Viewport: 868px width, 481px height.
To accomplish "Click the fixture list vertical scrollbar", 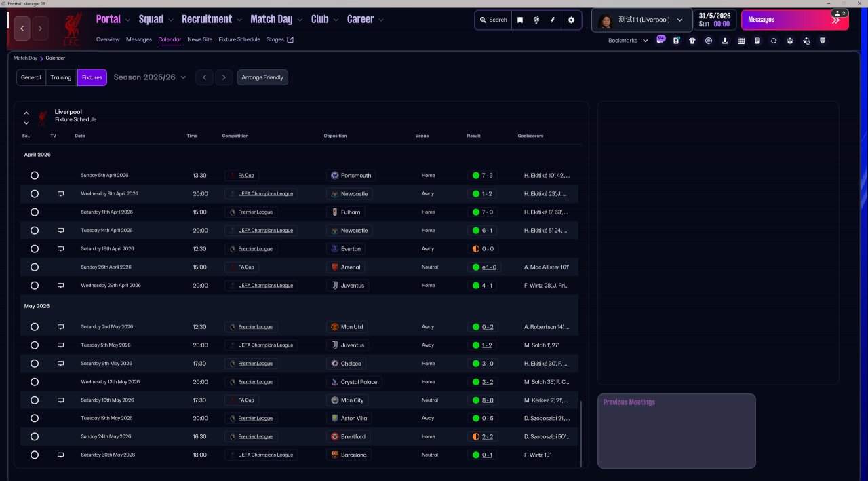I will pyautogui.click(x=581, y=434).
